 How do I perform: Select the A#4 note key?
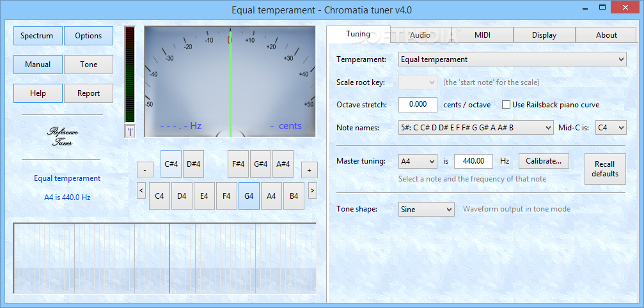coord(283,164)
